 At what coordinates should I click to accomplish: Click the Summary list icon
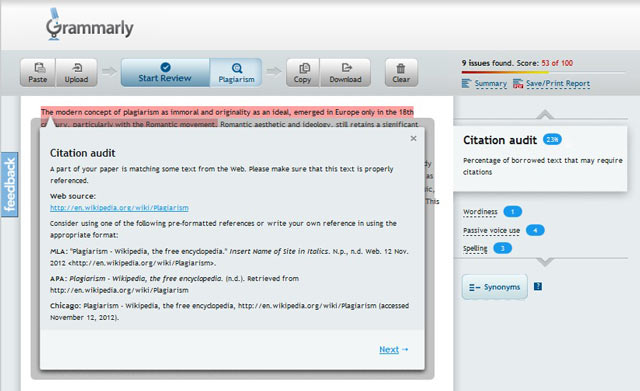pos(467,84)
